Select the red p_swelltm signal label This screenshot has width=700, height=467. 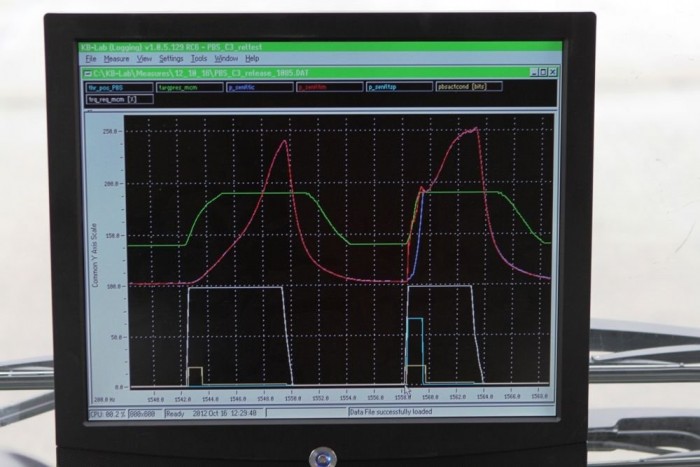point(321,87)
